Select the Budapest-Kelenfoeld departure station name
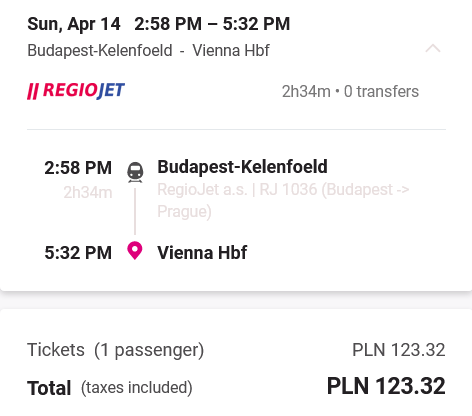This screenshot has width=472, height=416. tap(242, 167)
